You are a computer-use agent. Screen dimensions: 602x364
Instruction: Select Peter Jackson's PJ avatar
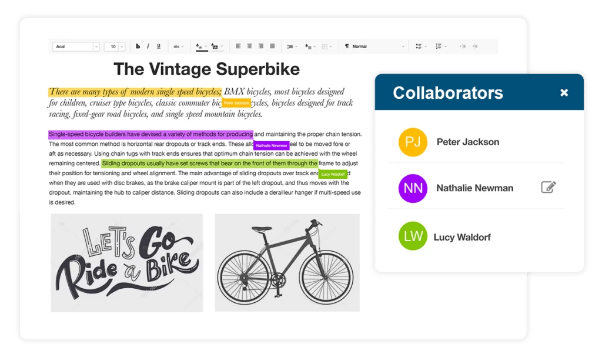pyautogui.click(x=413, y=142)
